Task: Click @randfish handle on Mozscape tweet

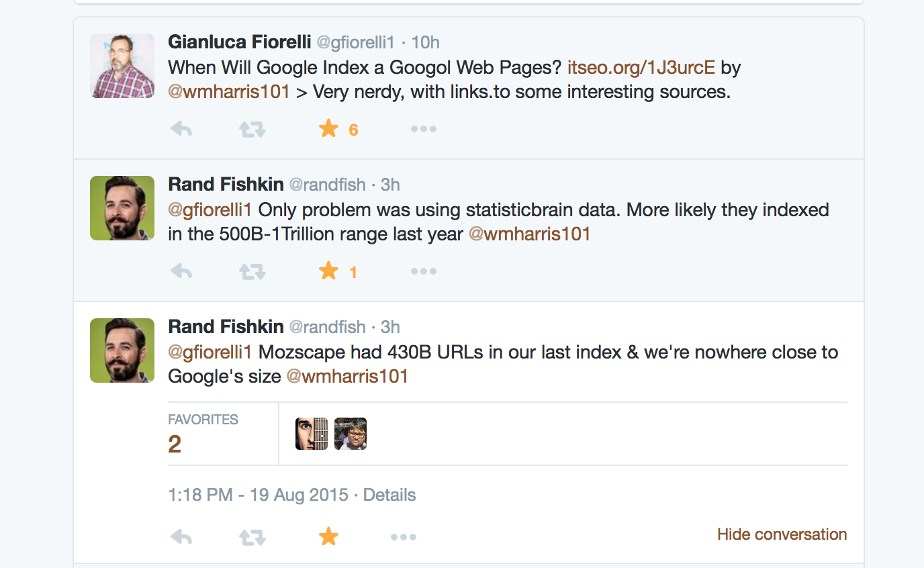Action: tap(327, 328)
